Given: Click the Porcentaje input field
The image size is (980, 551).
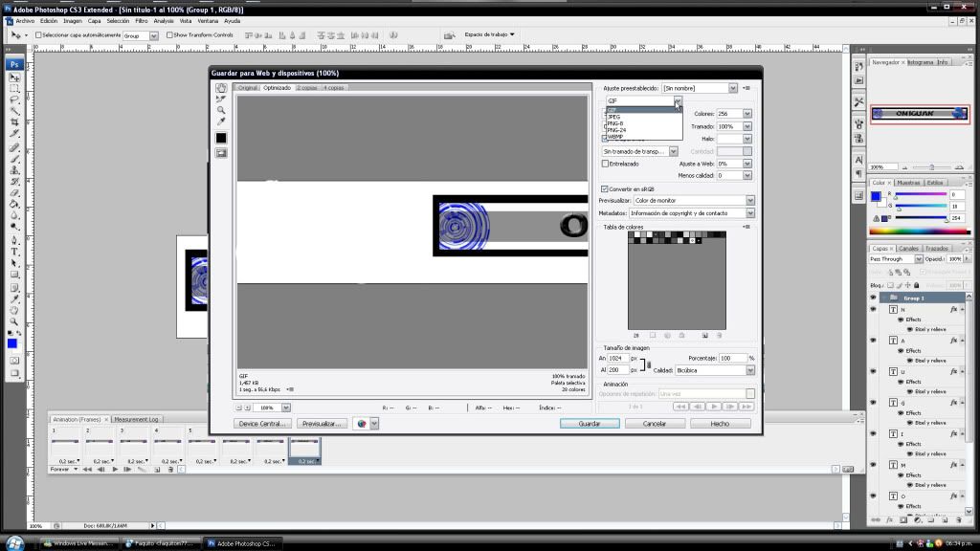Looking at the screenshot, I should point(732,359).
